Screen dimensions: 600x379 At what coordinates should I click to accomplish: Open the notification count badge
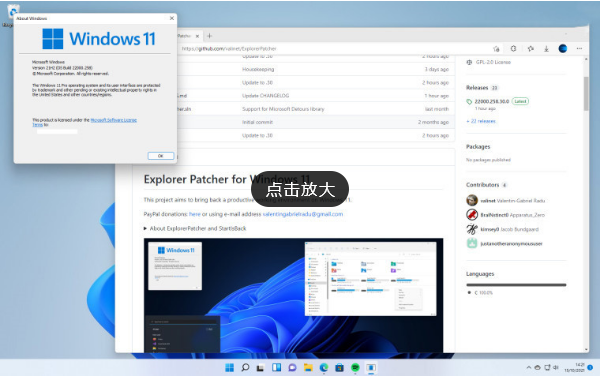pyautogui.click(x=590, y=367)
